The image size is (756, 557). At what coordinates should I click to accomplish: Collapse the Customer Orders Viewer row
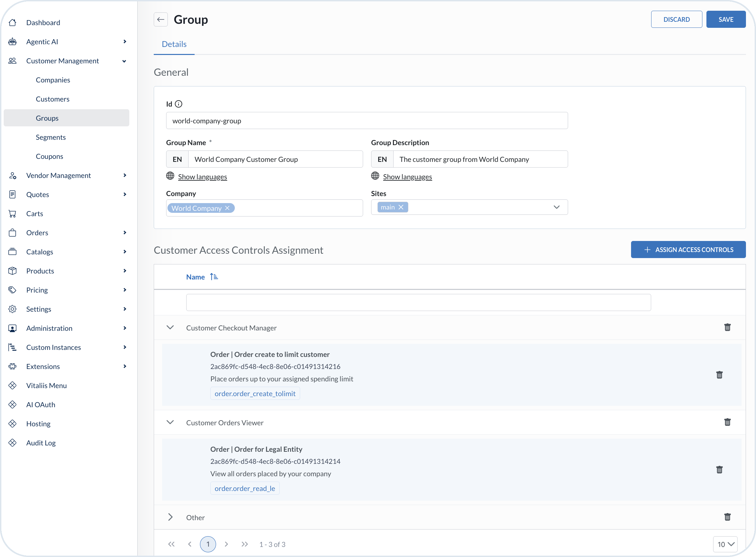pos(170,422)
